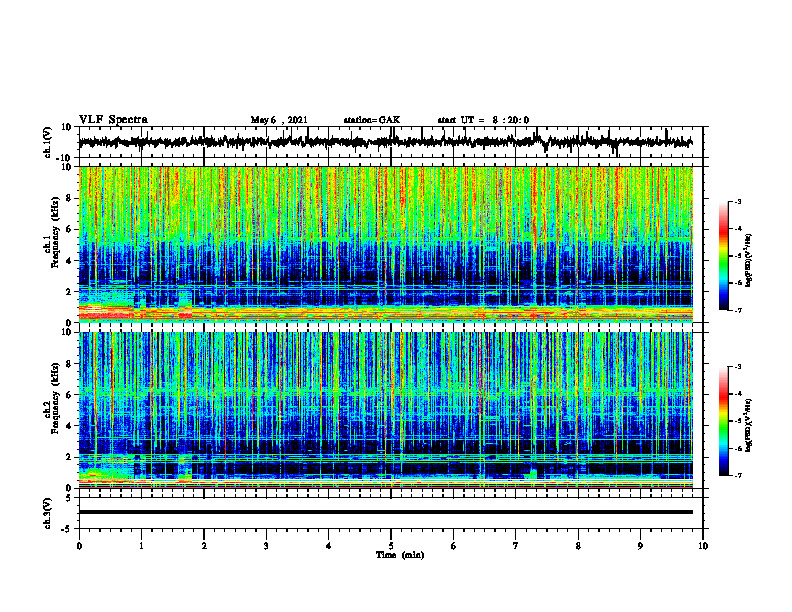Click the "6" kHz tick on ch.2 frequency axis
Viewport: 792px width, 612px height.
69,394
